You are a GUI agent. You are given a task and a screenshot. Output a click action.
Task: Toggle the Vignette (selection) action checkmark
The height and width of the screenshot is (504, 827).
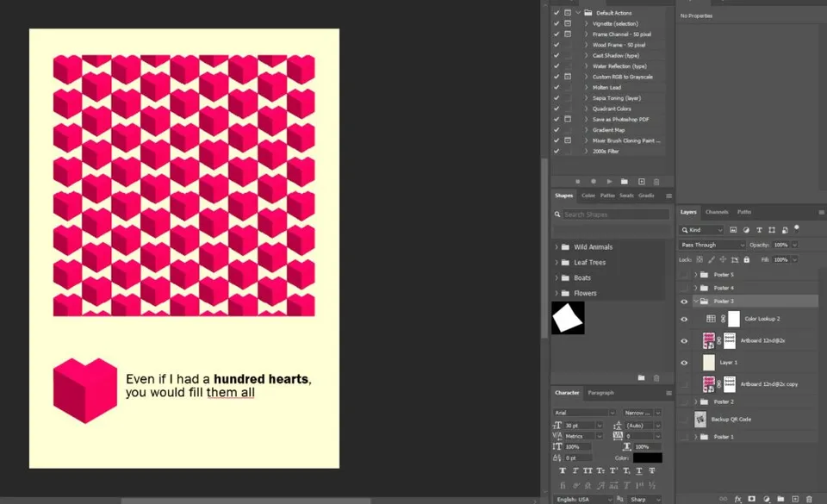[x=557, y=24]
